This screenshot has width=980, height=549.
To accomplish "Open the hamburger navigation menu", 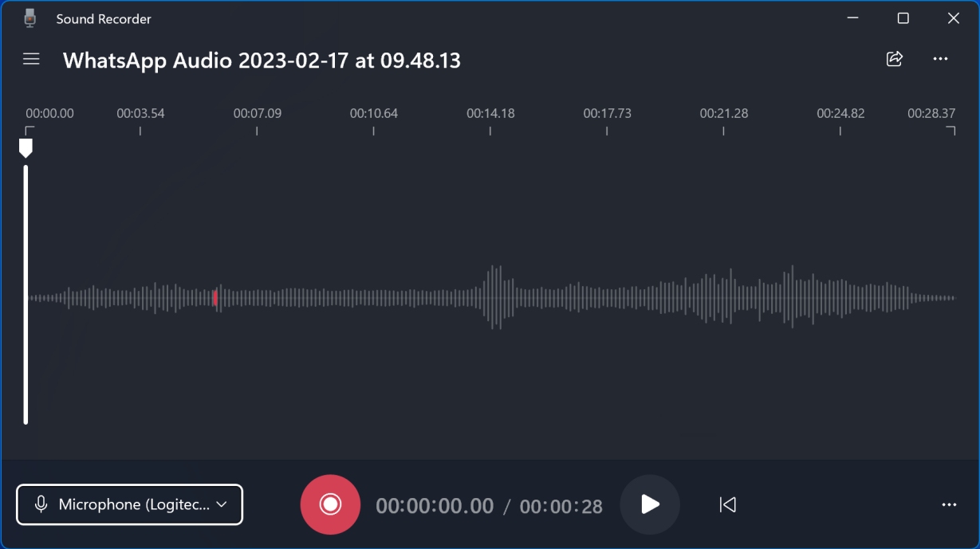I will tap(31, 59).
